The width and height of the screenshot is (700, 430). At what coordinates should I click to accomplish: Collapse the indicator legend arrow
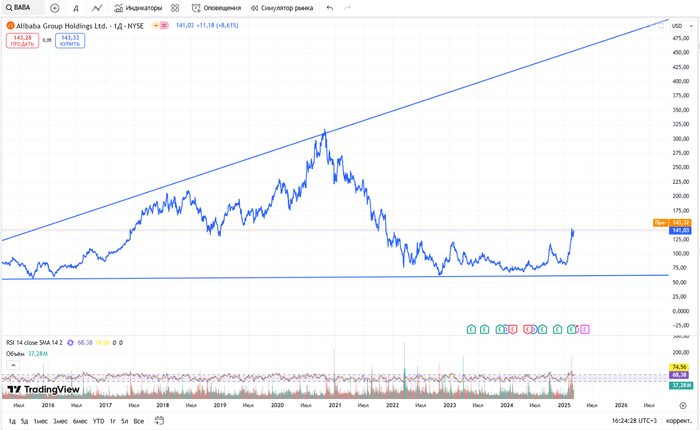pyautogui.click(x=13, y=365)
